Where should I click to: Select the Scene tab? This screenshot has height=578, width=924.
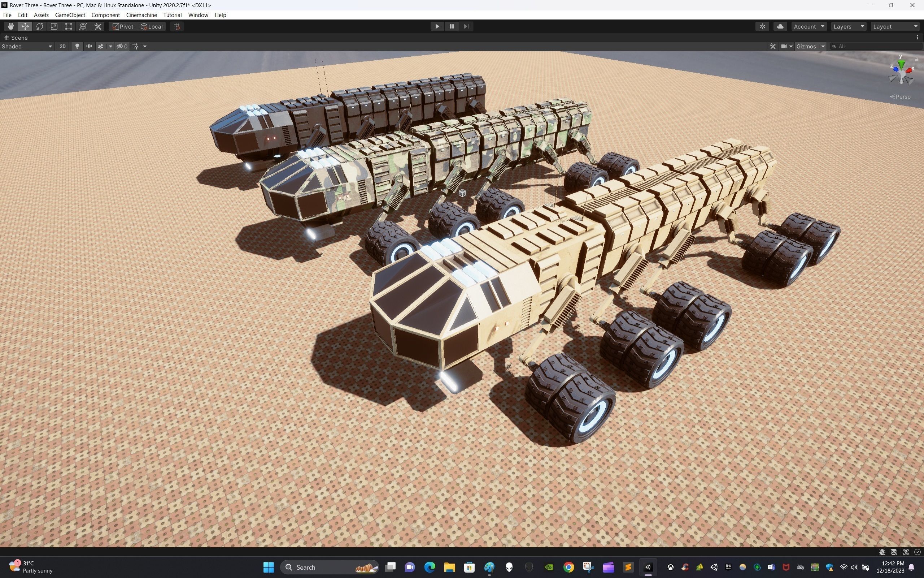coord(16,38)
